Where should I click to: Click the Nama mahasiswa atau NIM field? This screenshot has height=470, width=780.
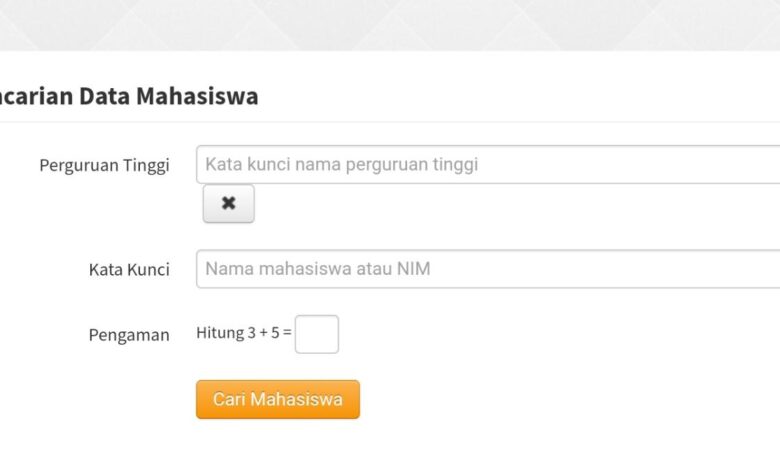coord(488,269)
